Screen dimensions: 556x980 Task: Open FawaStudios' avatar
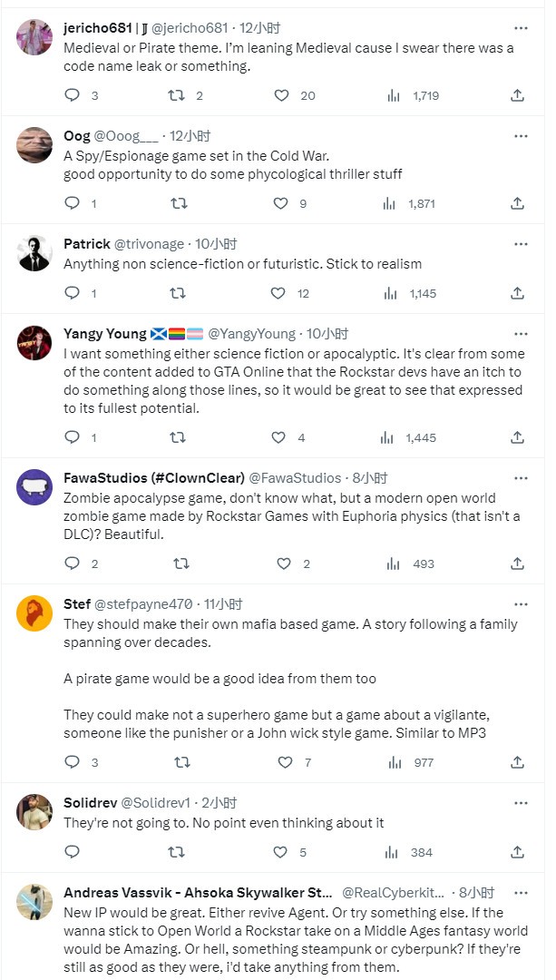[x=34, y=486]
